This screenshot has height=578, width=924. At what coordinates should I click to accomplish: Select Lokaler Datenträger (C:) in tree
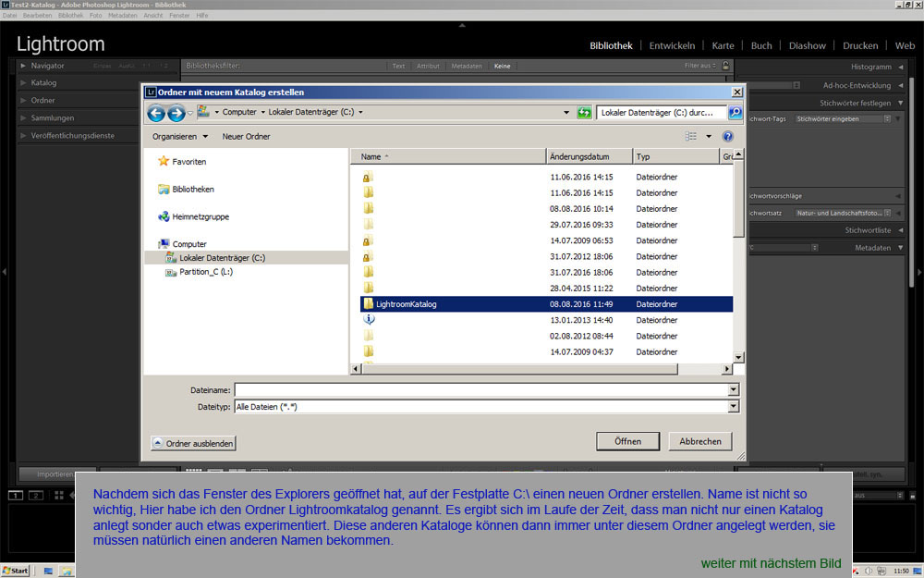coord(222,258)
